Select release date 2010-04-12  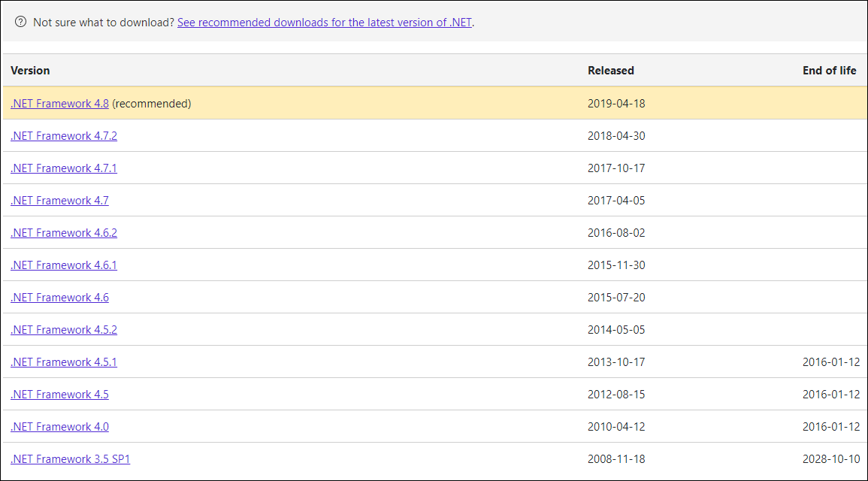616,427
